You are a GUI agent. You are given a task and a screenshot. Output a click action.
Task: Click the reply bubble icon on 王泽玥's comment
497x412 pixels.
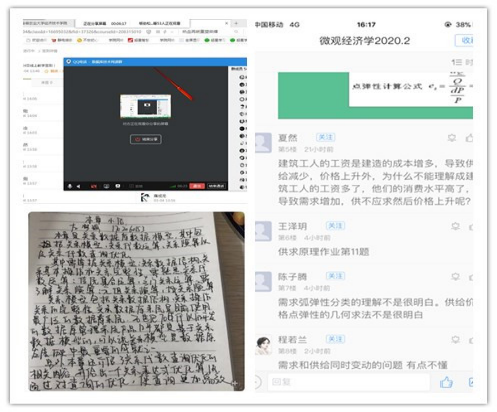pos(455,226)
